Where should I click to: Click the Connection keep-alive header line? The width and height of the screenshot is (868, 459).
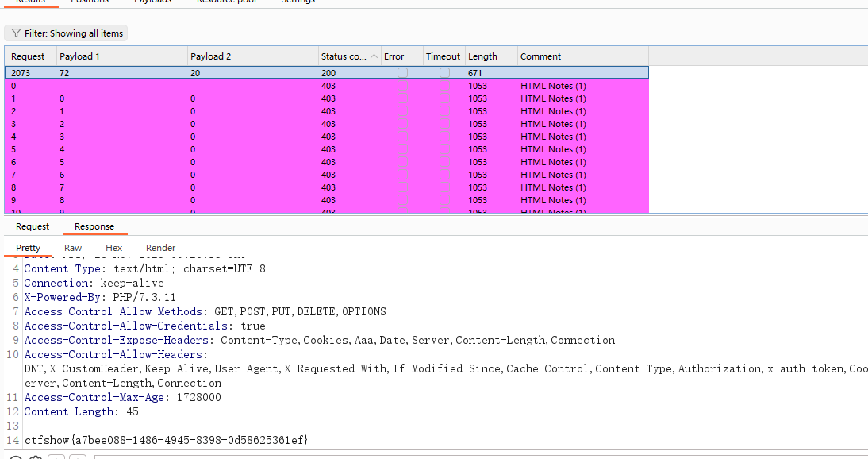click(x=94, y=283)
